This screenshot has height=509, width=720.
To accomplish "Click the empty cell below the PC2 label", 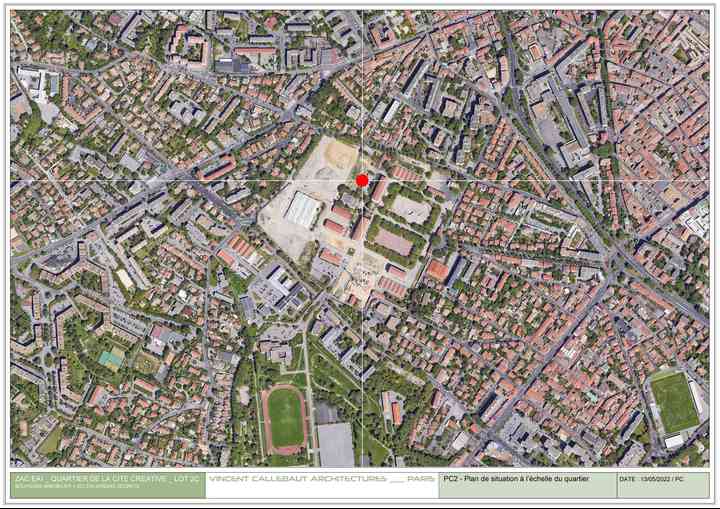I will pos(527,492).
